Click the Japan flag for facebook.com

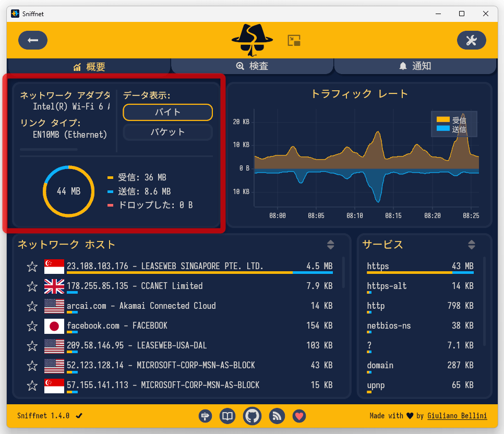point(54,326)
